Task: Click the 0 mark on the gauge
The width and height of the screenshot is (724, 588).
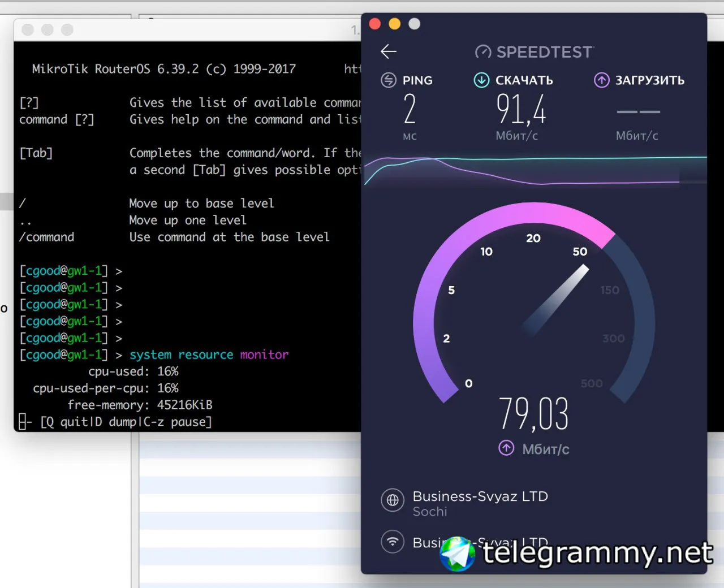Action: pos(468,383)
